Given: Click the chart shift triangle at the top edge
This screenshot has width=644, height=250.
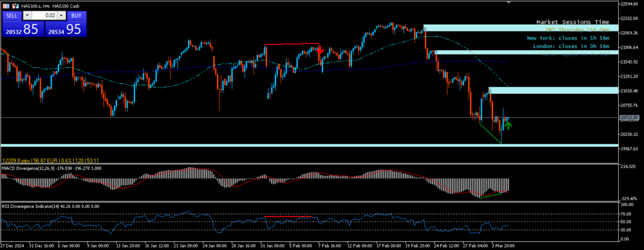Looking at the screenshot, I should pyautogui.click(x=509, y=3).
